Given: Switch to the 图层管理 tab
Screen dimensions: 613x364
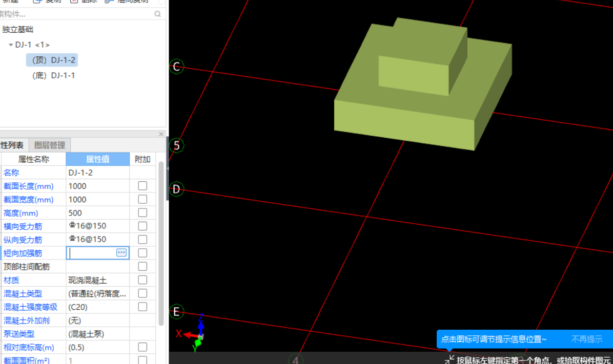Looking at the screenshot, I should click(50, 145).
